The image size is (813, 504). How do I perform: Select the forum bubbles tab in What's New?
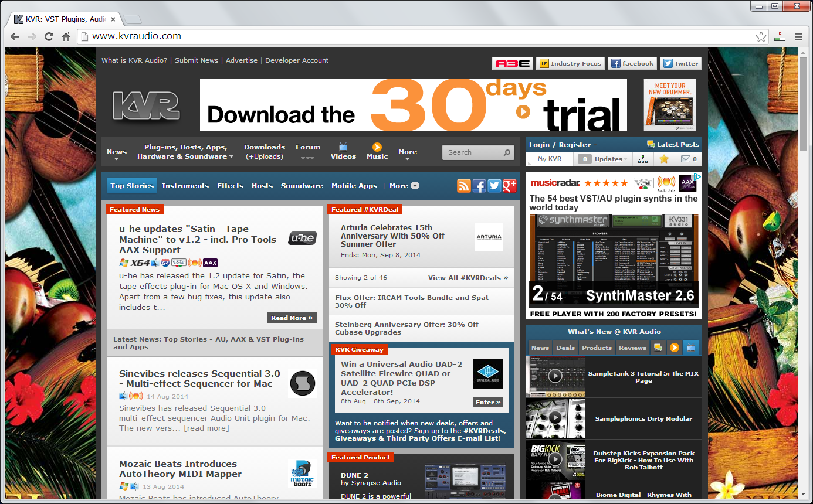pyautogui.click(x=658, y=348)
